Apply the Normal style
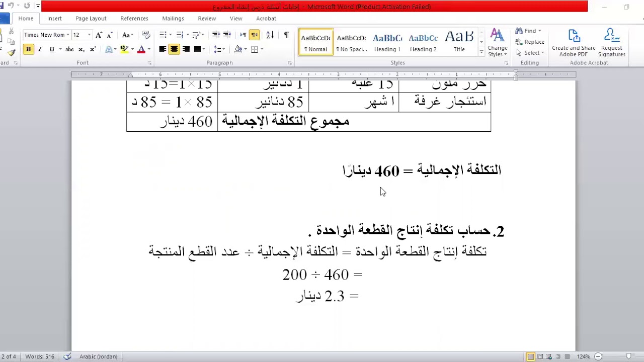 click(316, 42)
